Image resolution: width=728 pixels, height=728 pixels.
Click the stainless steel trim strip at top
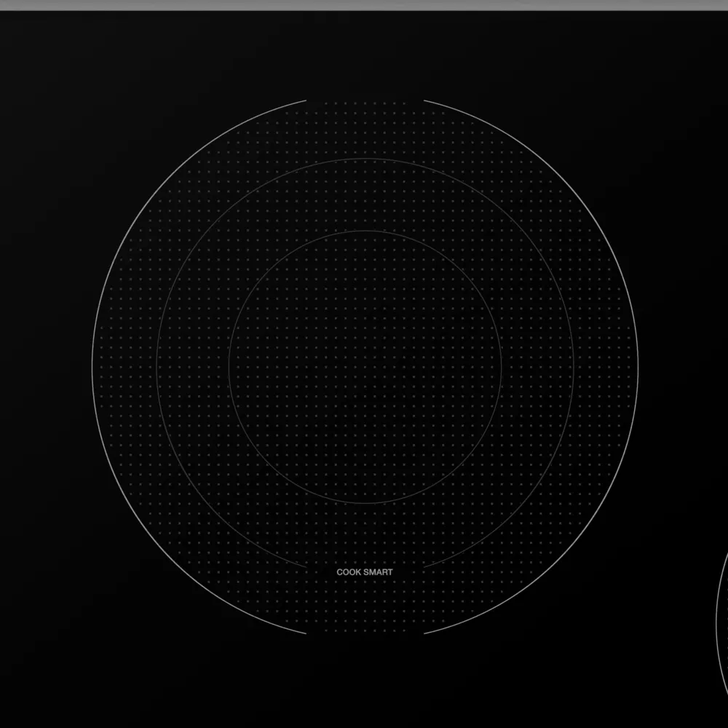click(x=364, y=3)
